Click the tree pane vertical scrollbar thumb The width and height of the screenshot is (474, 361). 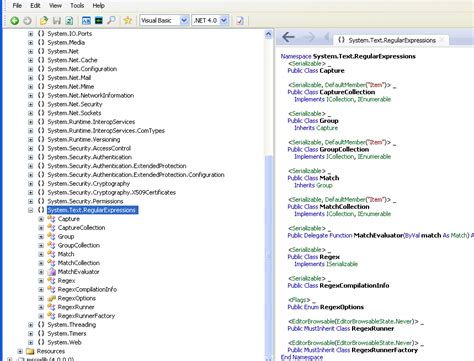(268, 255)
